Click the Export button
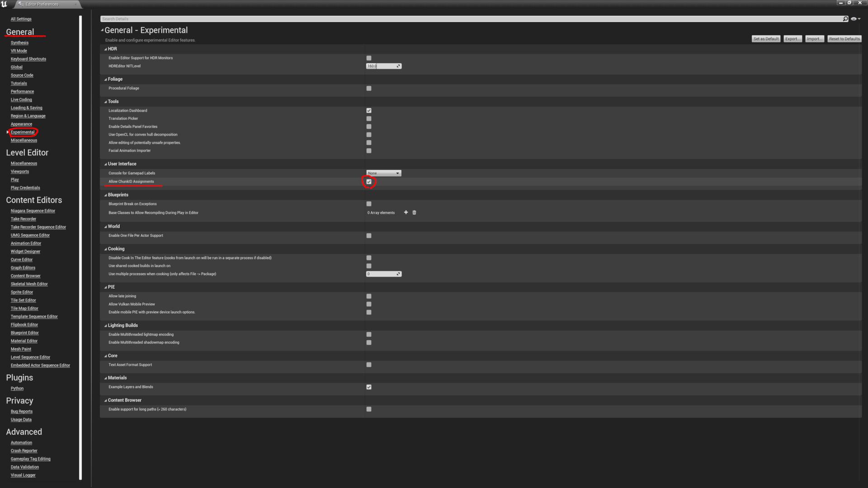This screenshot has width=868, height=488. [x=793, y=39]
